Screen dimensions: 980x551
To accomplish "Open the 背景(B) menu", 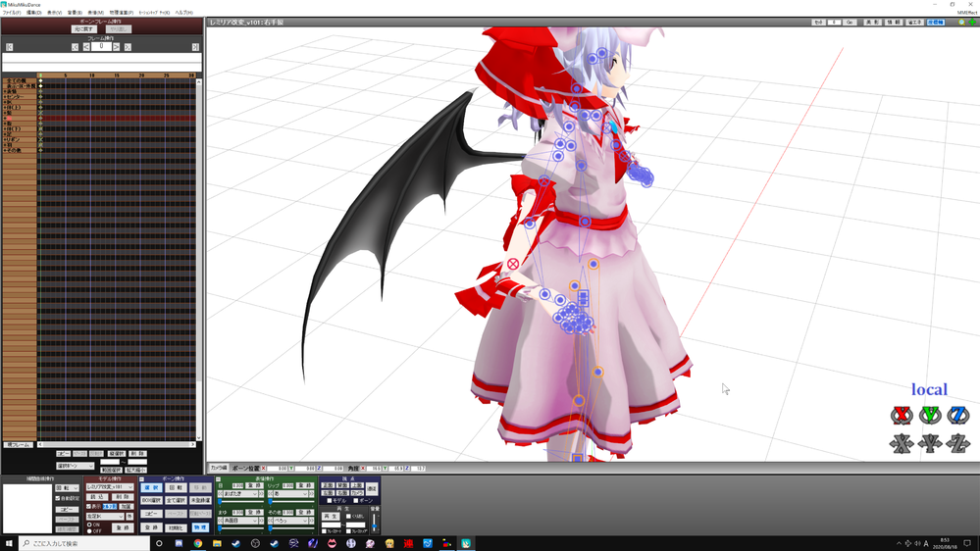I will click(x=75, y=13).
